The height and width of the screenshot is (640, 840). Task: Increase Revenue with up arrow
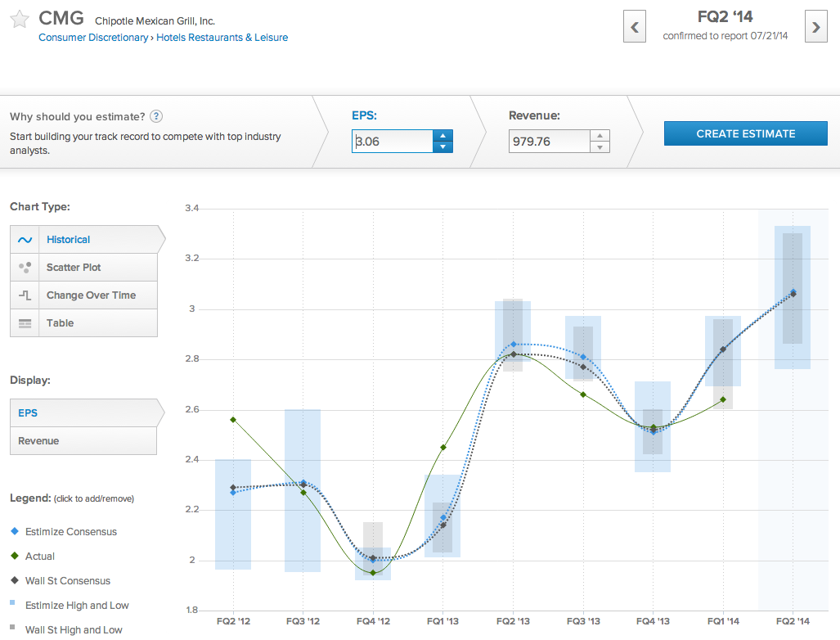click(x=600, y=136)
